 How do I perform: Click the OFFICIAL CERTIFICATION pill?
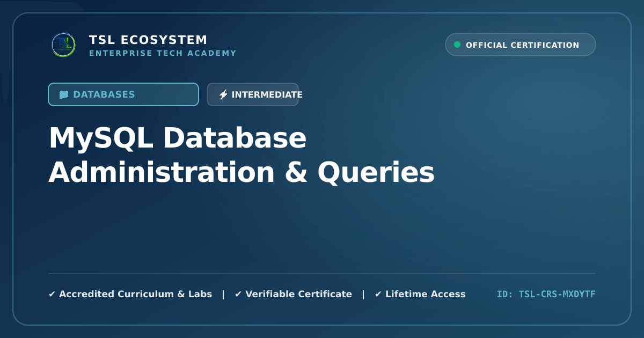[x=521, y=45]
